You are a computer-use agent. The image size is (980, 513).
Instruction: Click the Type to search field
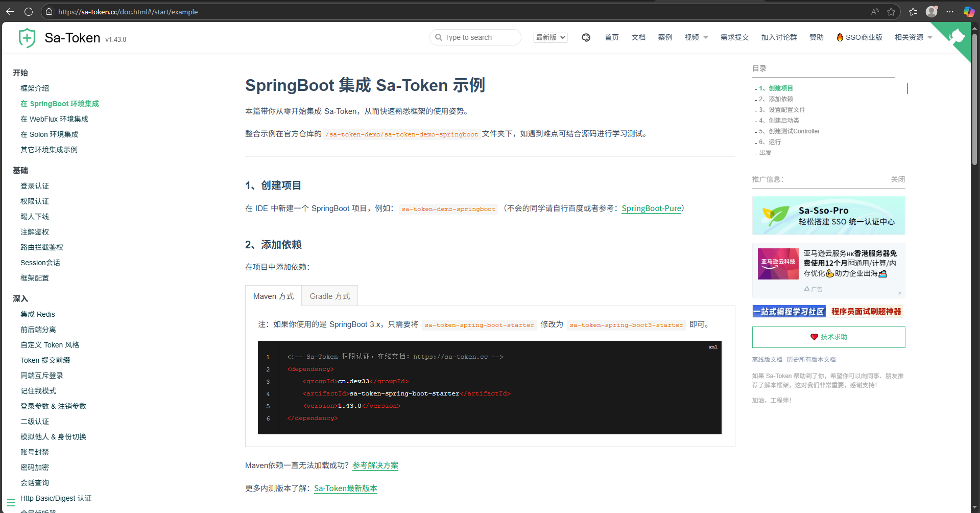tap(475, 37)
